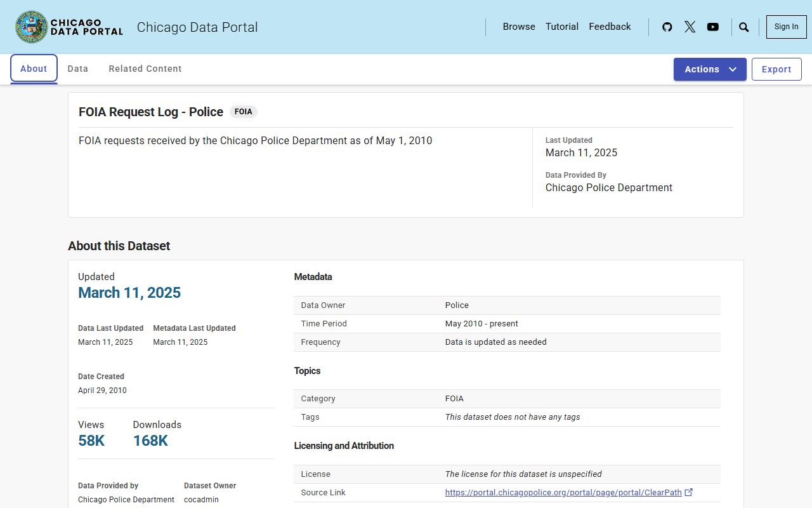The height and width of the screenshot is (508, 812).
Task: Click the April 29, 2010 created date
Action: pos(102,391)
